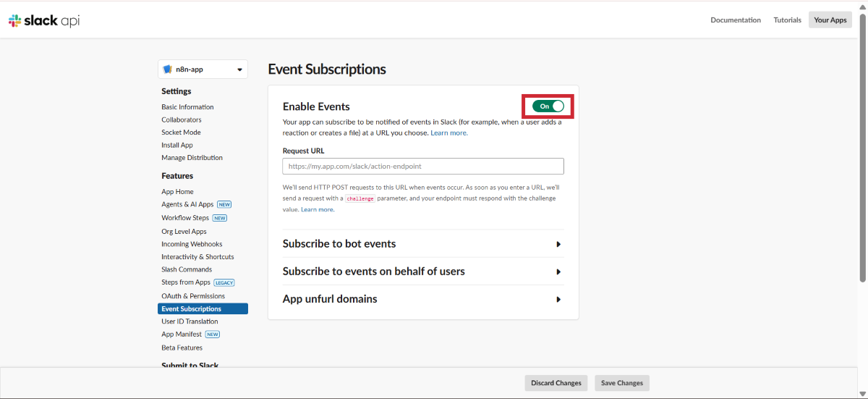Click the Event Subscriptions page heading
Viewport: 868px width, 399px height.
(327, 70)
